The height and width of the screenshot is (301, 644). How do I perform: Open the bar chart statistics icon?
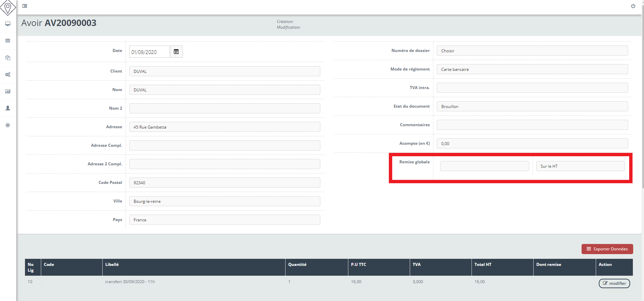(x=8, y=91)
